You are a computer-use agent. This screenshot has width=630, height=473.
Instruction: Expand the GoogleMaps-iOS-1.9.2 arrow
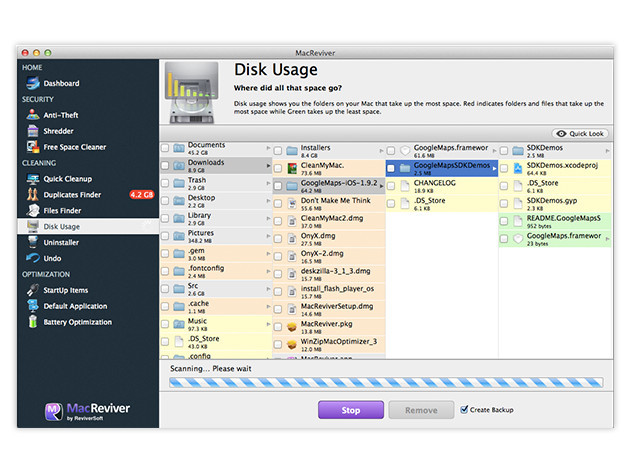tap(381, 186)
